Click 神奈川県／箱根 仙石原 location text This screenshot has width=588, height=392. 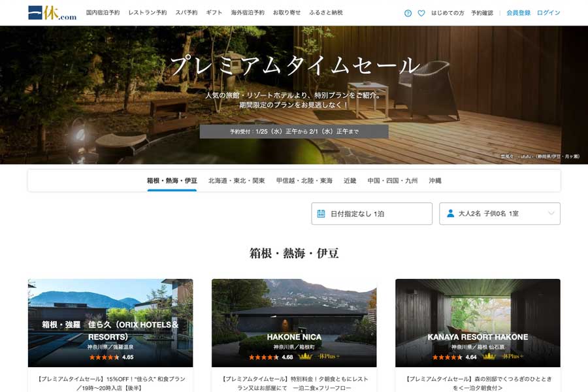[478, 347]
